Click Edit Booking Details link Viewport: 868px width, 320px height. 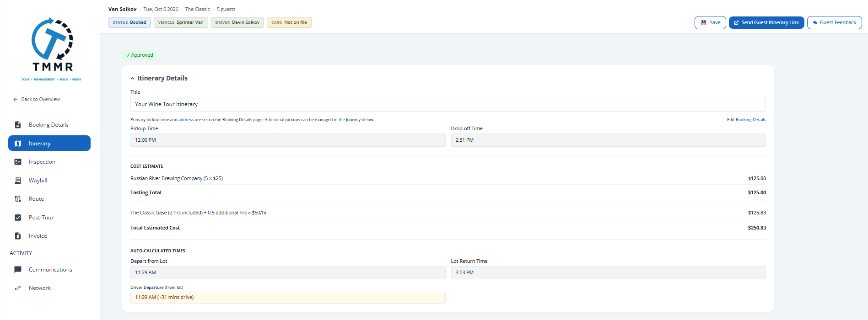pyautogui.click(x=746, y=120)
